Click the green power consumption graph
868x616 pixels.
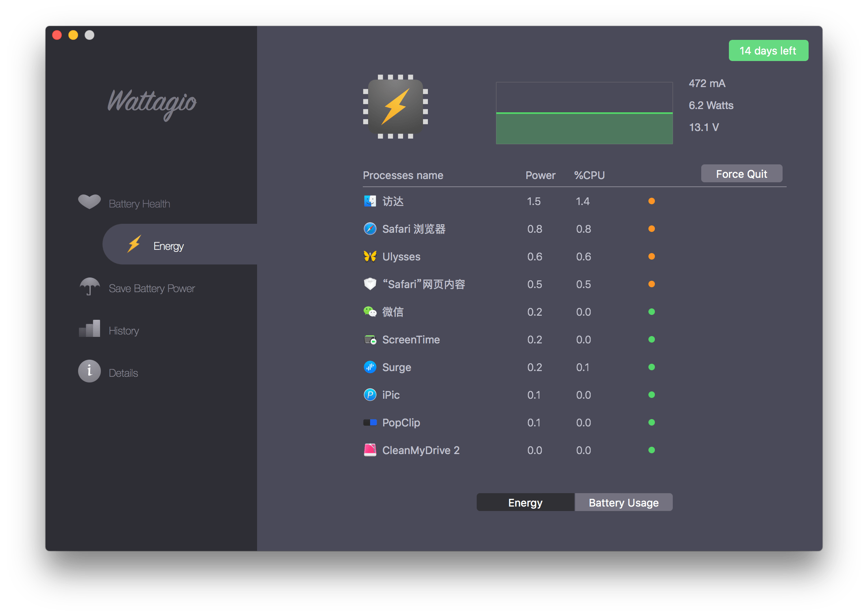[x=584, y=113]
